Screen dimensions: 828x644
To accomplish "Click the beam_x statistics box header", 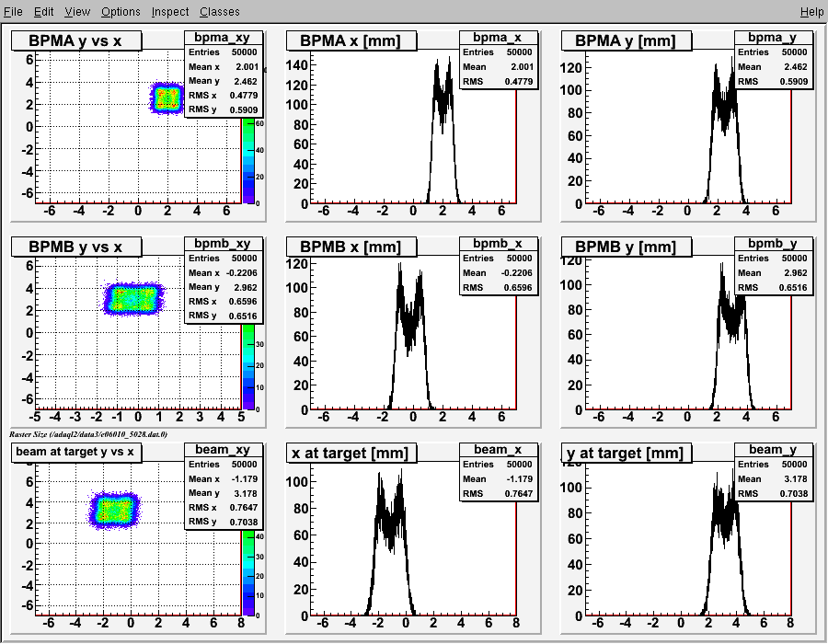I will tap(498, 449).
